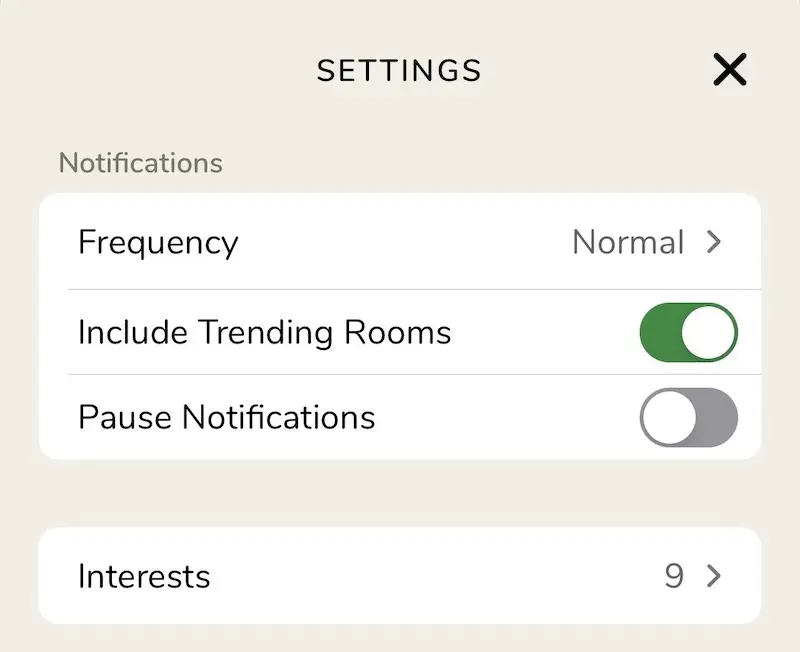Click the Interests count number 9
This screenshot has height=652, width=800.
point(674,576)
